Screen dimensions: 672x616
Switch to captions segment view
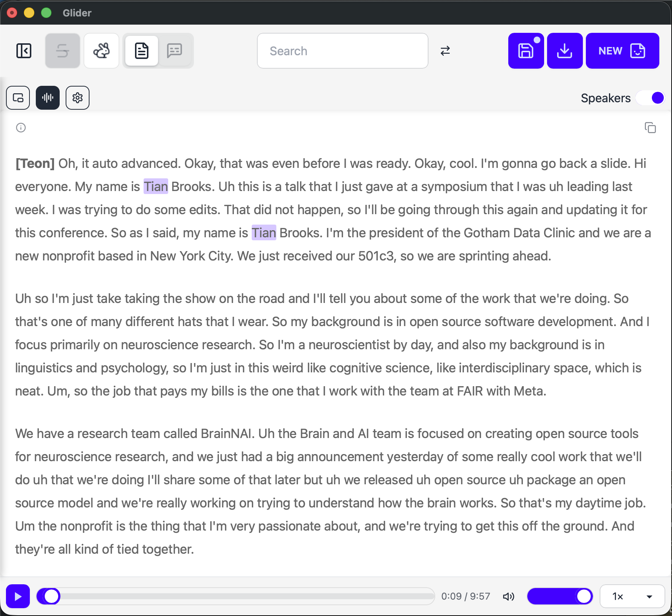(x=175, y=51)
